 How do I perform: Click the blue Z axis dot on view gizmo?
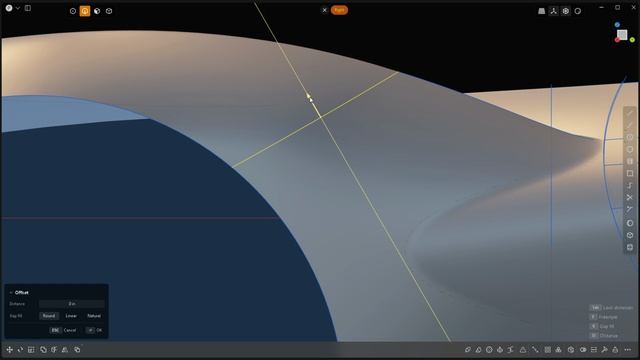(617, 25)
